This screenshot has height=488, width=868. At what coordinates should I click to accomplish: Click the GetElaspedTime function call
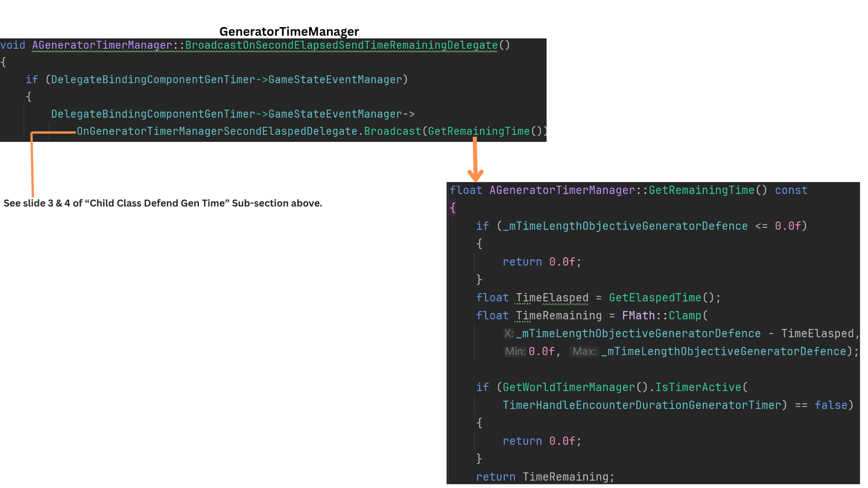coord(655,298)
